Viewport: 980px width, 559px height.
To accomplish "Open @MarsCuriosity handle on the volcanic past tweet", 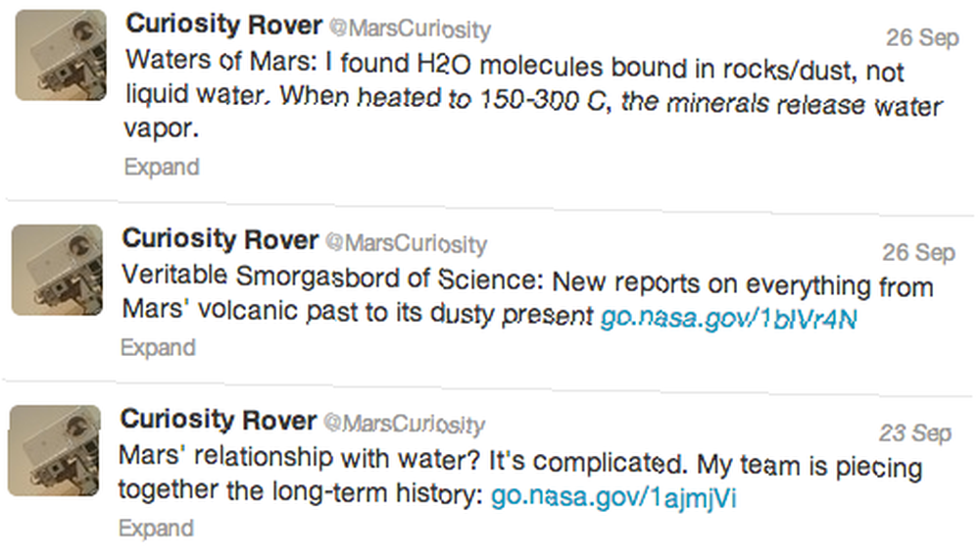I will pyautogui.click(x=407, y=243).
